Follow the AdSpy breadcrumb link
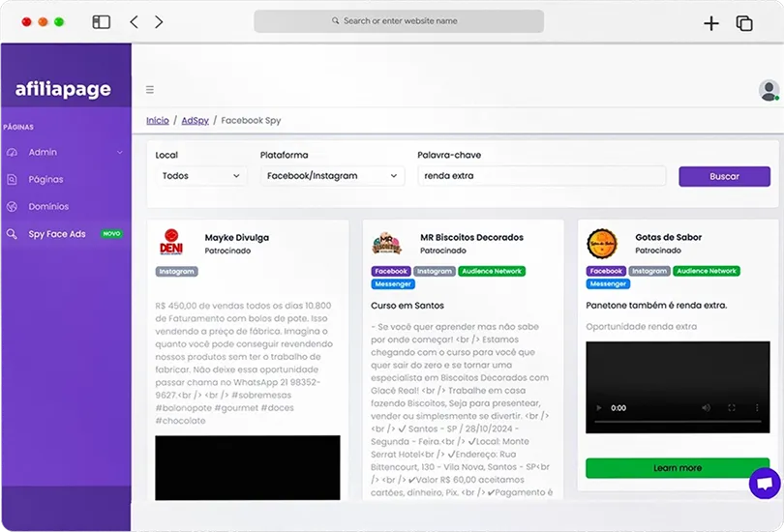 pyautogui.click(x=193, y=121)
